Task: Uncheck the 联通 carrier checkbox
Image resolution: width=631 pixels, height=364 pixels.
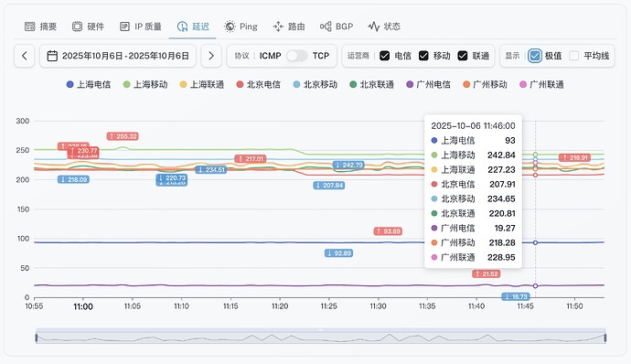Action: tap(463, 56)
